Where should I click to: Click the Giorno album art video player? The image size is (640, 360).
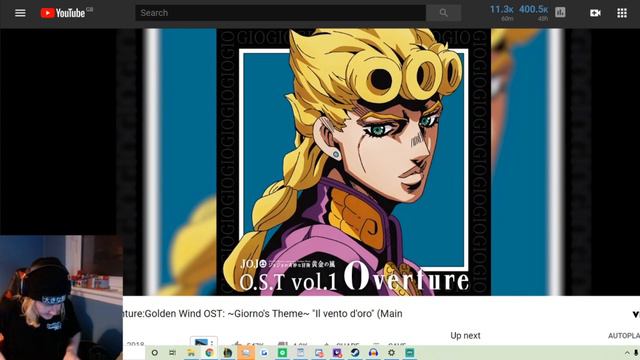click(x=353, y=162)
